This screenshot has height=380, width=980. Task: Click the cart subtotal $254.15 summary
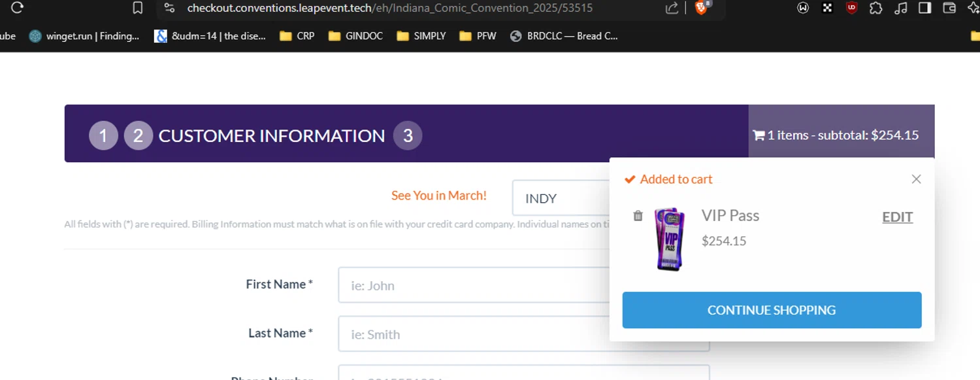(x=841, y=135)
